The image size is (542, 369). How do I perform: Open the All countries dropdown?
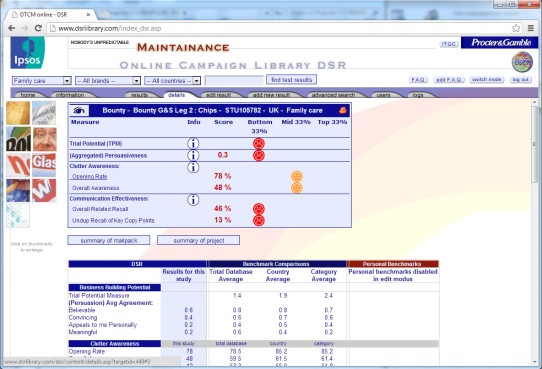point(172,81)
